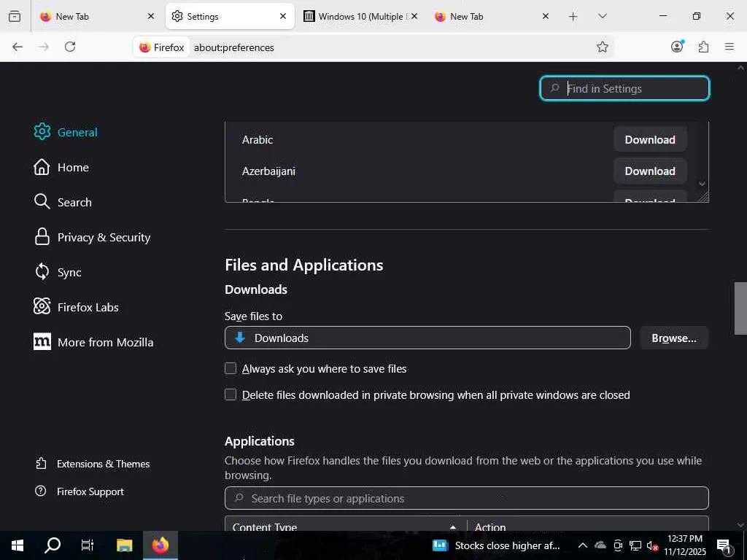The image size is (747, 560).
Task: Open the Firefox Support link
Action: (90, 491)
